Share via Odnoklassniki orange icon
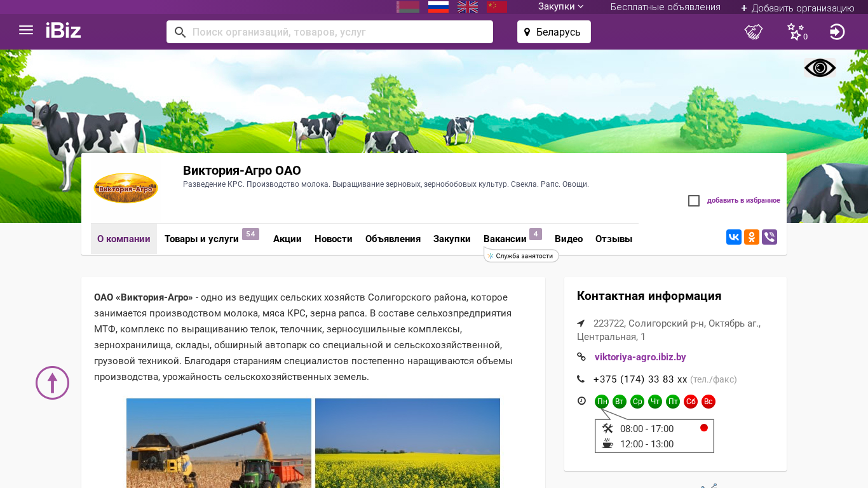This screenshot has width=868, height=488. tap(752, 237)
